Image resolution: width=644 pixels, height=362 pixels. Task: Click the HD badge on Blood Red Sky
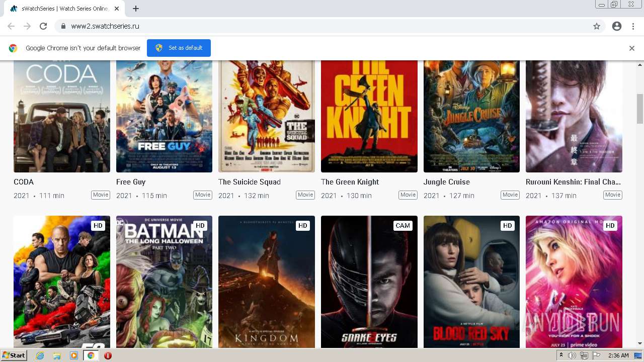tap(508, 226)
